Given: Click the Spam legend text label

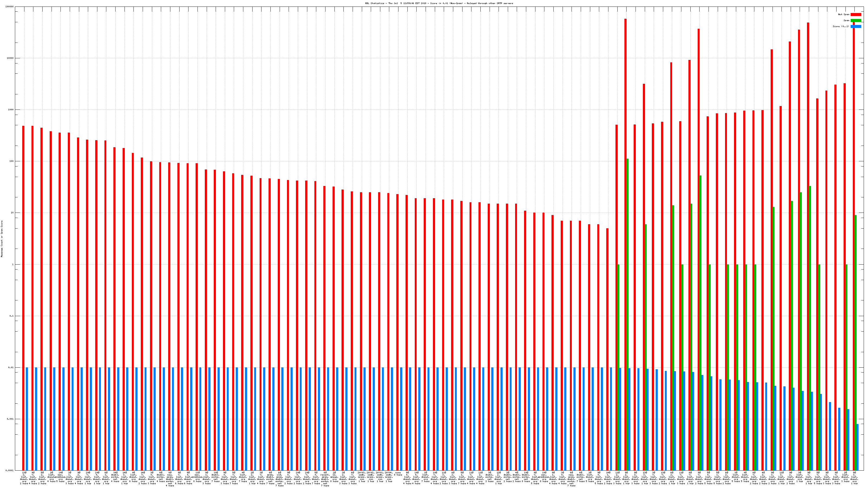Looking at the screenshot, I should [x=846, y=21].
